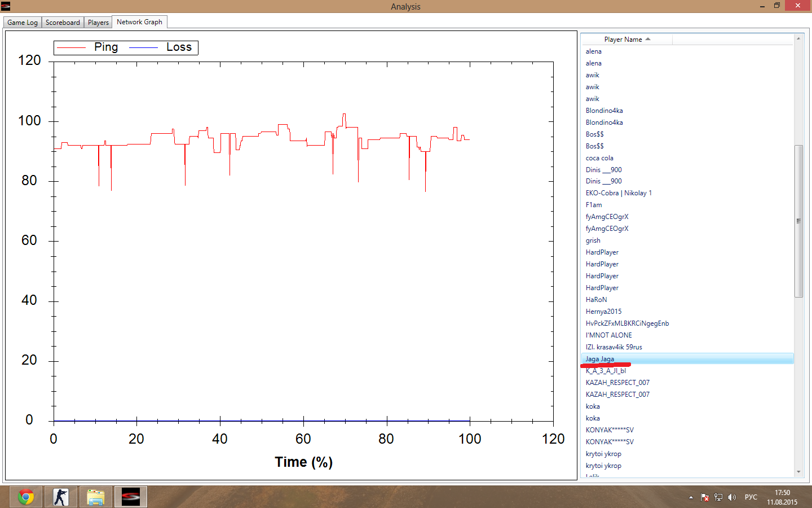The height and width of the screenshot is (508, 812).
Task: Select player coca cola
Action: (687, 158)
